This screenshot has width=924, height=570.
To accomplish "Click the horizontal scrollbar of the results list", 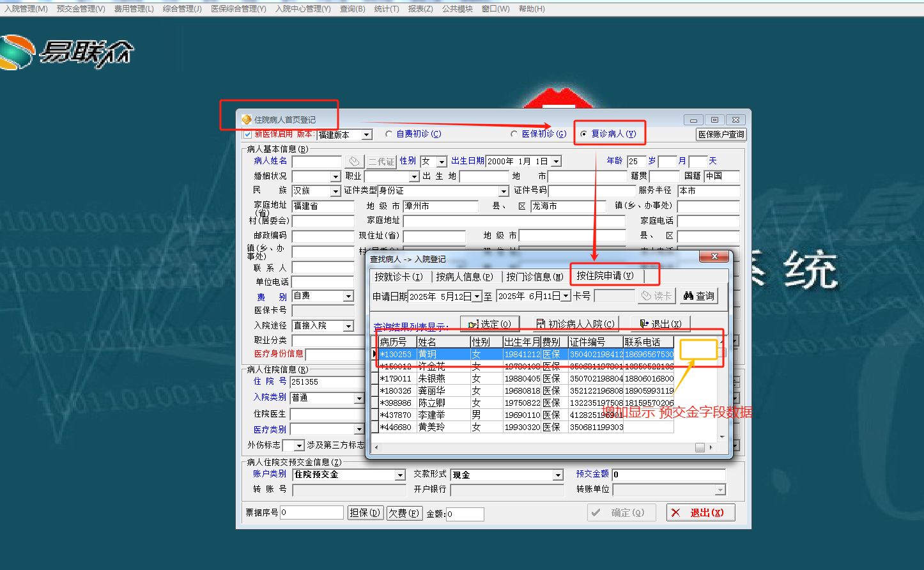I will tap(543, 448).
